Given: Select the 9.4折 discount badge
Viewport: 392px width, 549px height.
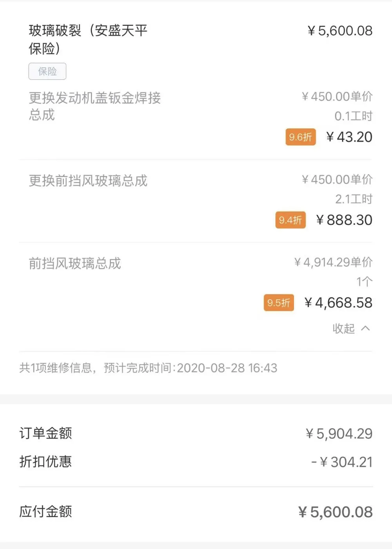Looking at the screenshot, I should tap(290, 220).
